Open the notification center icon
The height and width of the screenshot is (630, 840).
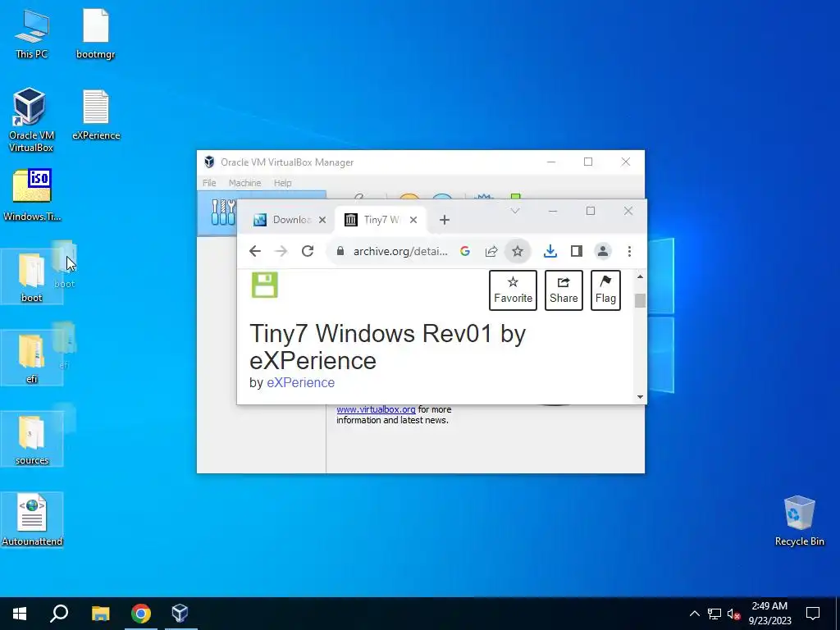coord(813,614)
